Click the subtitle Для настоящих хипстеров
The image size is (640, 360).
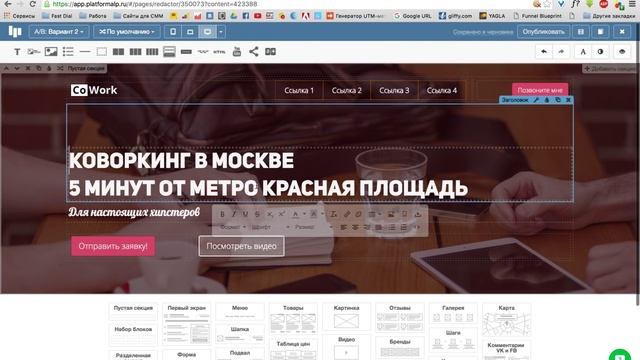(134, 212)
